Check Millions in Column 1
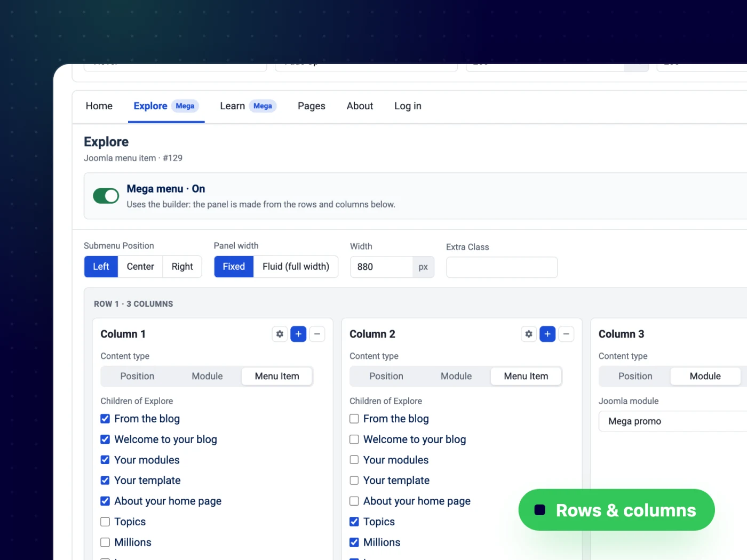This screenshot has width=747, height=560. pos(105,542)
